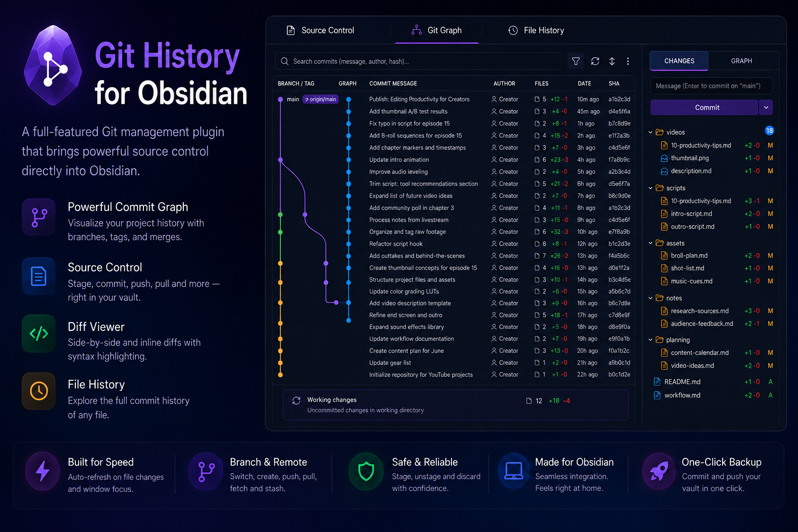
Task: Open the Working changes row
Action: pyautogui.click(x=456, y=405)
